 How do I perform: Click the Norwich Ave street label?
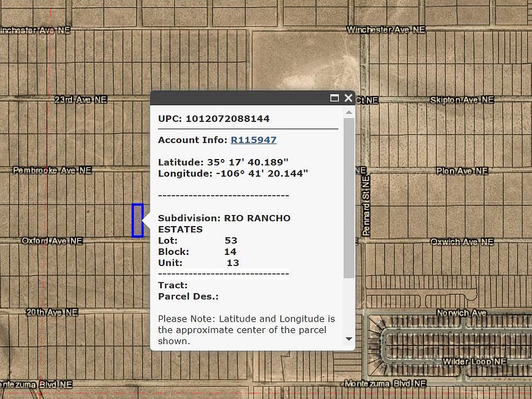click(461, 313)
